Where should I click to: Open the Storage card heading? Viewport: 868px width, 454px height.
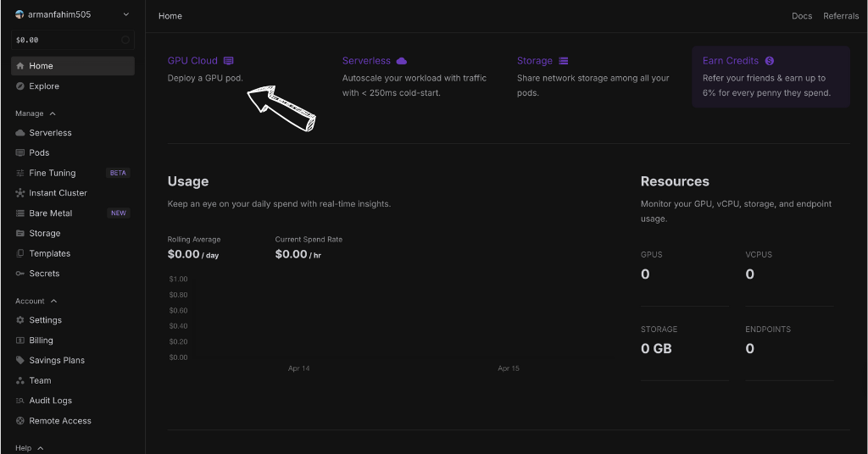(535, 61)
